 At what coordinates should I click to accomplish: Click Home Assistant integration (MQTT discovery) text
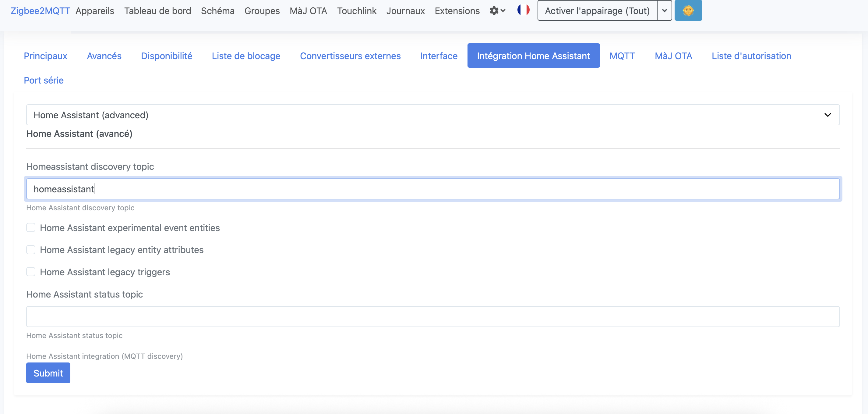[104, 356]
